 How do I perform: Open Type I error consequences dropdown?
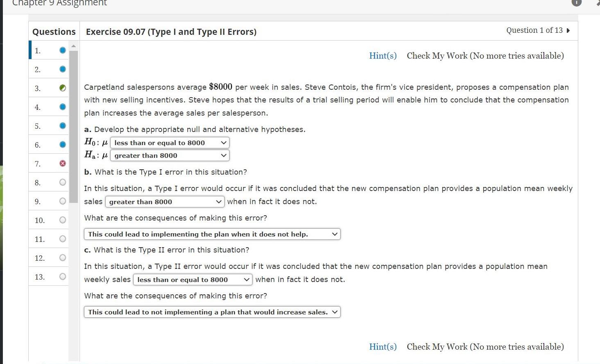(x=212, y=234)
